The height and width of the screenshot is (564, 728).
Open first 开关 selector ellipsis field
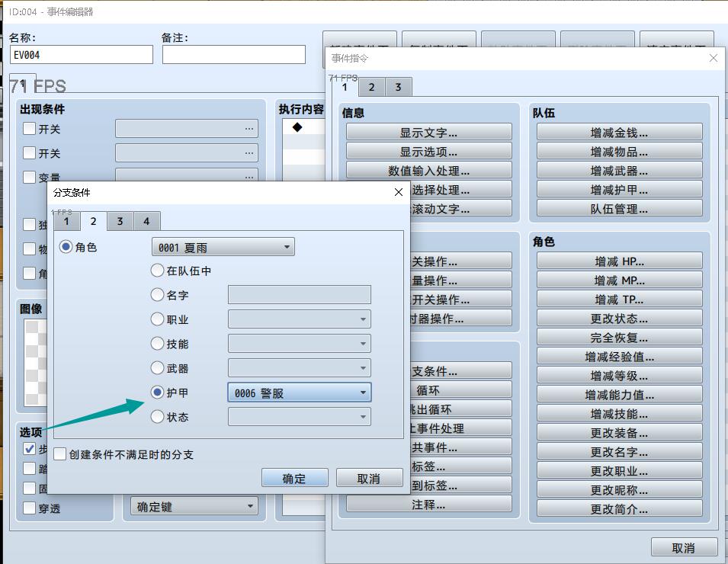187,129
